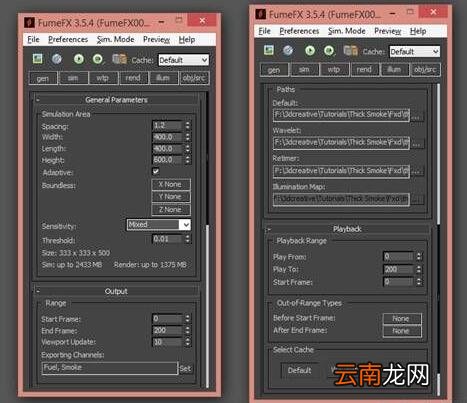Viewport: 467px width, 403px height.
Task: Switch to obj/src tab in right window
Action: point(425,70)
